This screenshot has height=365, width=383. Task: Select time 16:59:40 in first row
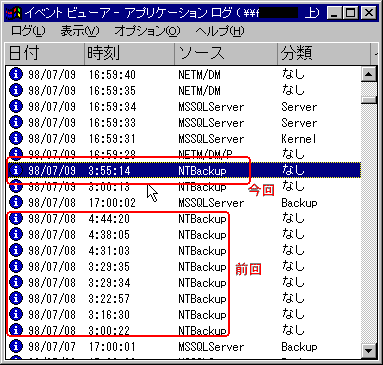[x=112, y=75]
